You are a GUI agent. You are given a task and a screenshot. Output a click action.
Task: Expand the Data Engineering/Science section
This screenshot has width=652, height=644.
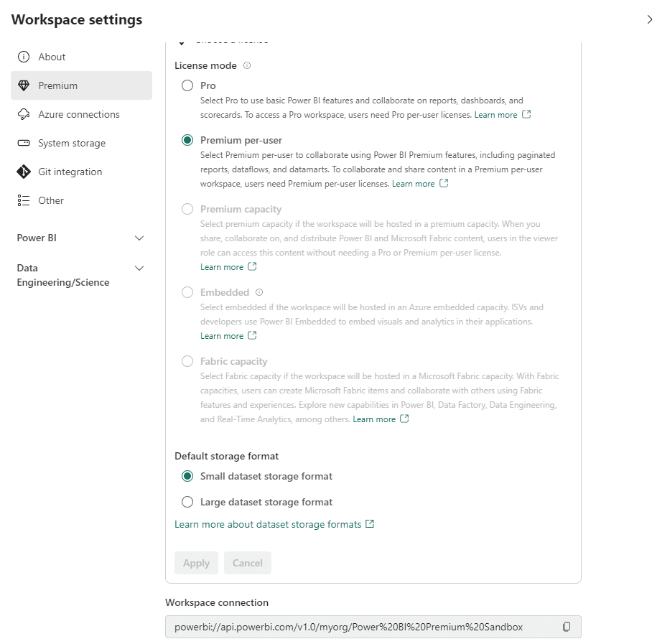139,268
